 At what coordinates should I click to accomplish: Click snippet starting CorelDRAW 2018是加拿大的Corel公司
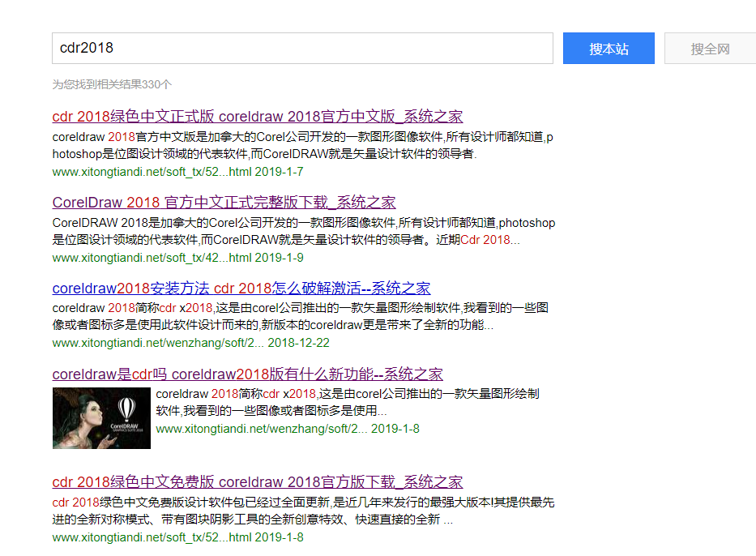[x=303, y=232]
